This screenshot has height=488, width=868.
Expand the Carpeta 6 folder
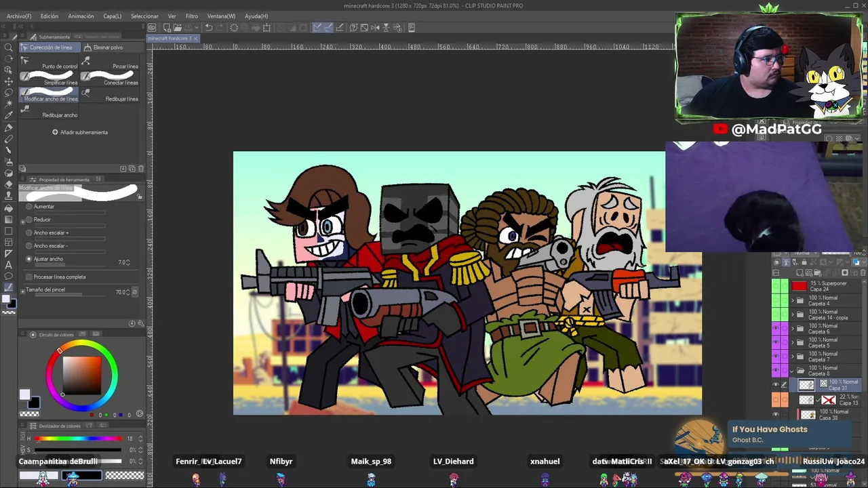click(x=792, y=329)
